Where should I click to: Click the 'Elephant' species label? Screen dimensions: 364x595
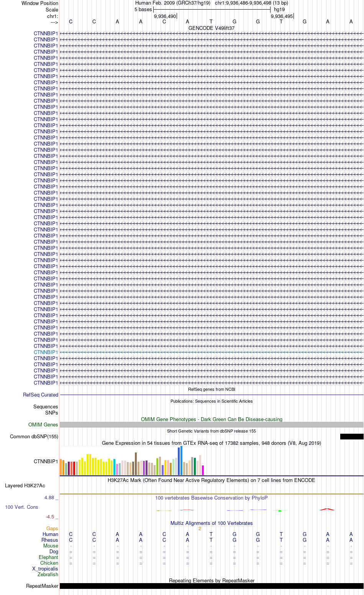tap(49, 557)
